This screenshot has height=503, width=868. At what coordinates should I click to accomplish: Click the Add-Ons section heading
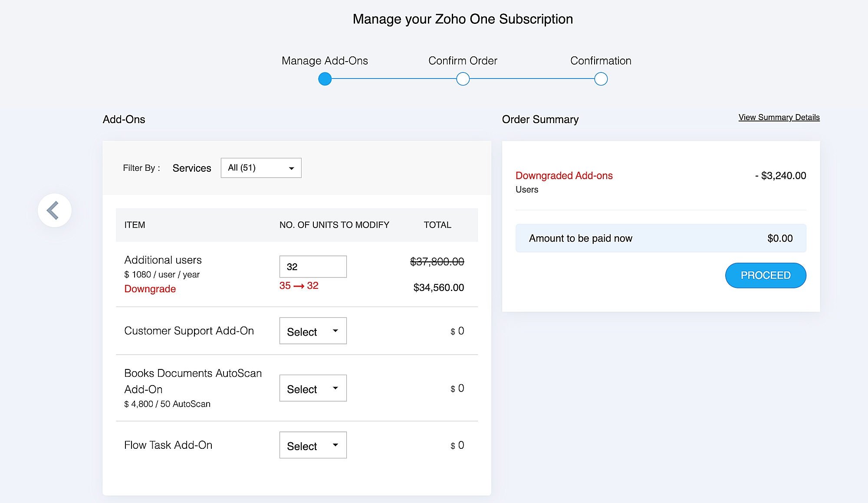(124, 120)
